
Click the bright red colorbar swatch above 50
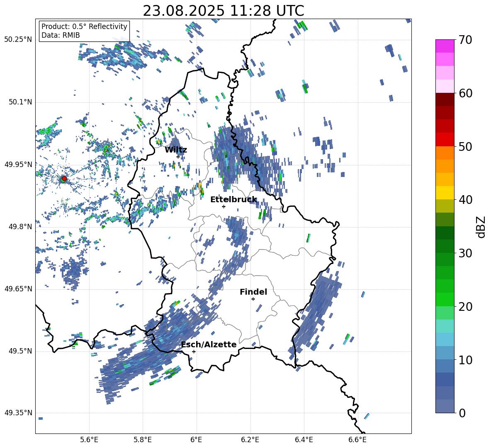click(x=445, y=140)
